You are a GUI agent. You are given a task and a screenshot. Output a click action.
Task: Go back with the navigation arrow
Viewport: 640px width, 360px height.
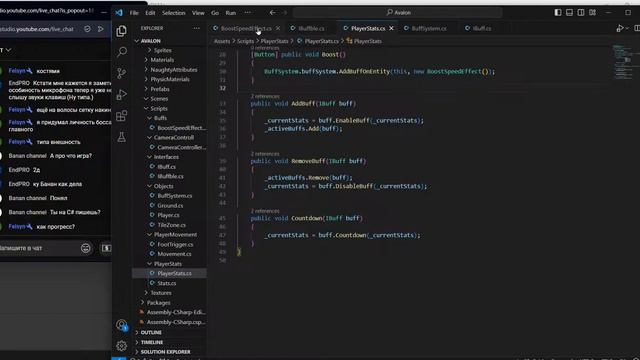point(272,13)
